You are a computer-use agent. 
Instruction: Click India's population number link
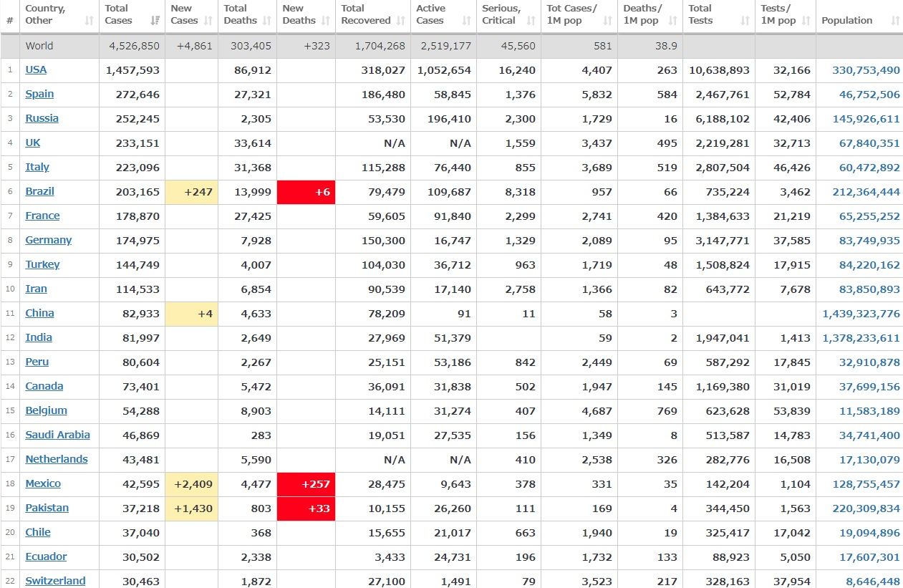coord(861,338)
